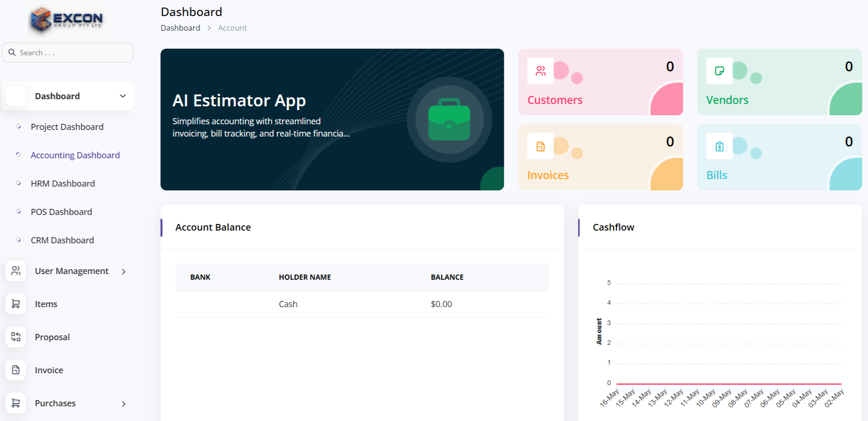Open the Accounting Dashboard link
Image resolution: width=868 pixels, height=421 pixels.
[x=75, y=155]
